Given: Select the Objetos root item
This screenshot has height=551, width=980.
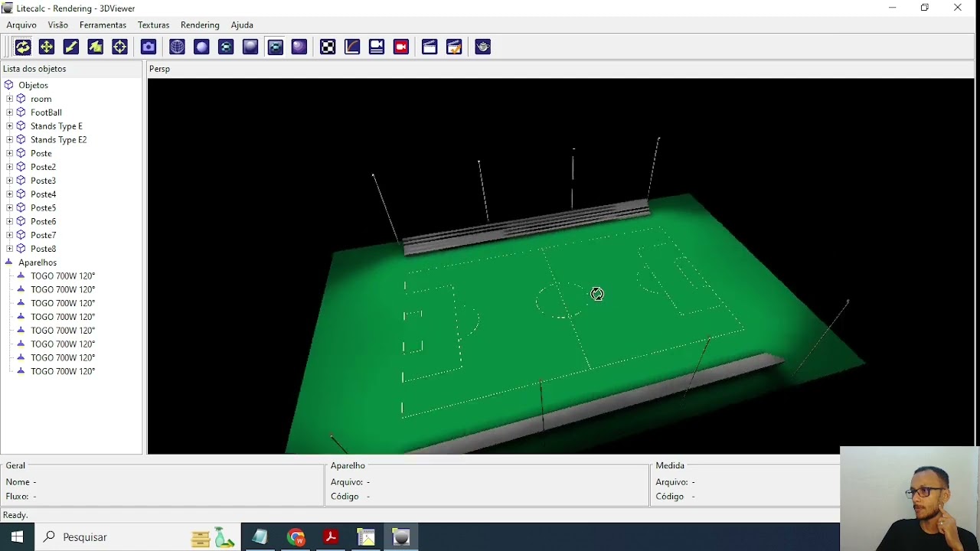Looking at the screenshot, I should coord(33,85).
